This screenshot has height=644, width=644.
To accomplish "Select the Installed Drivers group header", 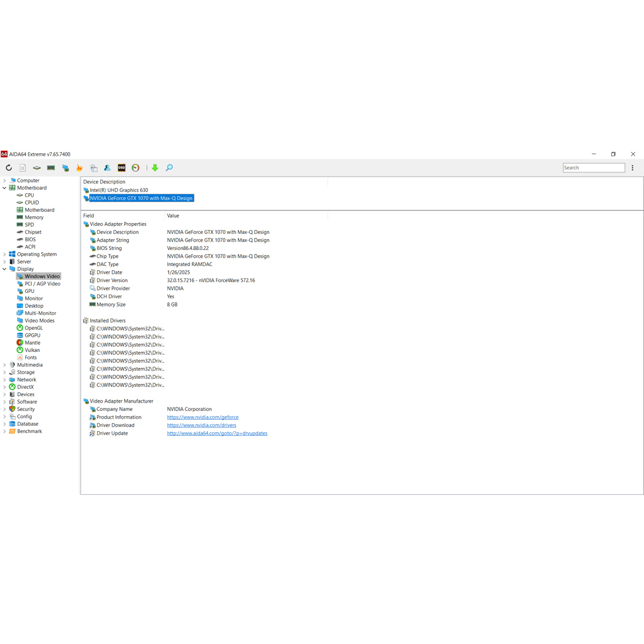I will coord(105,321).
